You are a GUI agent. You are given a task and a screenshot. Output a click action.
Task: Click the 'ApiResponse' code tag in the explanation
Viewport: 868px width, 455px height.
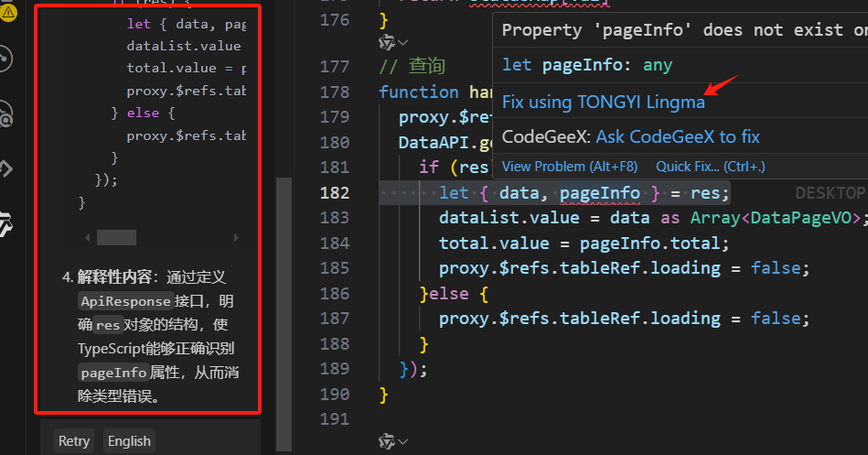pyautogui.click(x=125, y=301)
